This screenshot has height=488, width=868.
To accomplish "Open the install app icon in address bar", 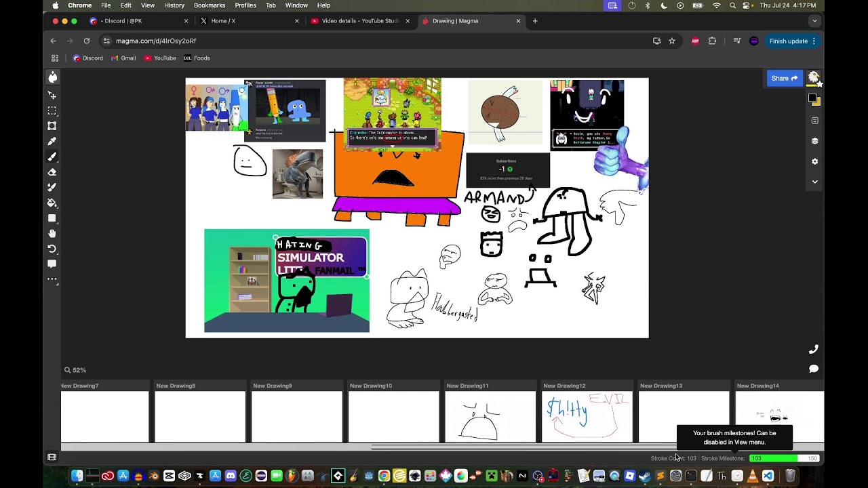I will [656, 41].
